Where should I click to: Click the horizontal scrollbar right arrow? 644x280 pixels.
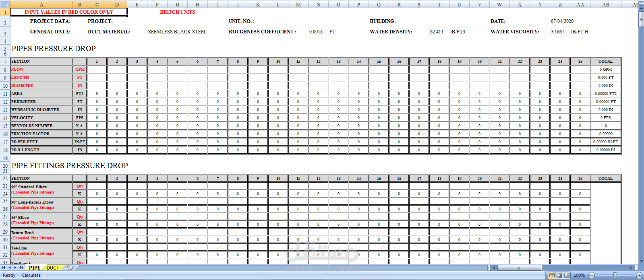click(x=632, y=268)
